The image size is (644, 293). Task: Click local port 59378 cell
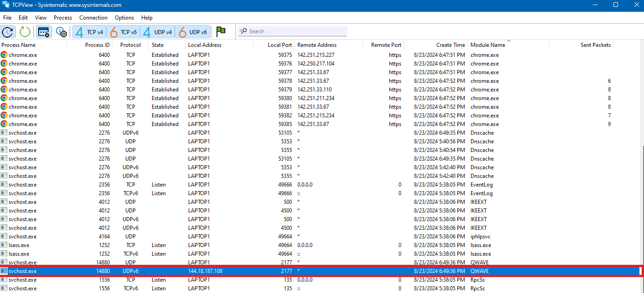coord(284,81)
